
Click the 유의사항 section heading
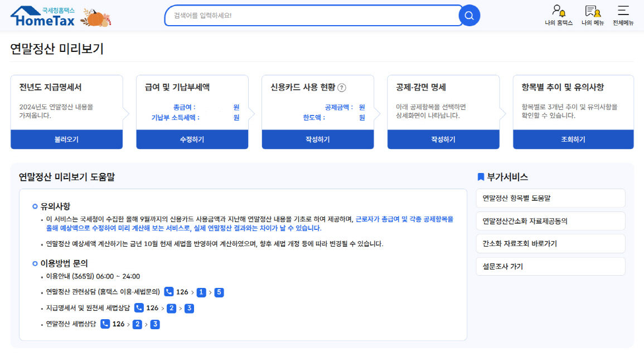55,206
